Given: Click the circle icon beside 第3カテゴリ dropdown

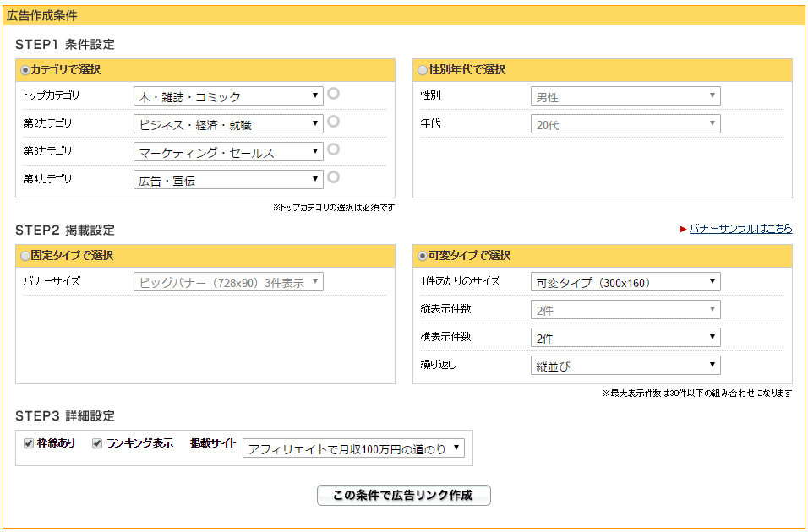Looking at the screenshot, I should pyautogui.click(x=333, y=149).
